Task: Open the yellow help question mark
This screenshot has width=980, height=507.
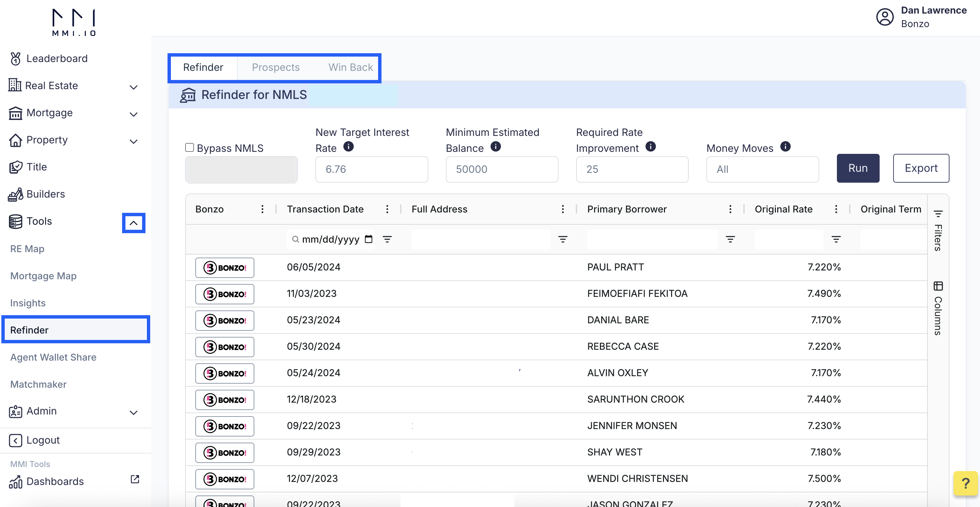Action: (x=965, y=483)
